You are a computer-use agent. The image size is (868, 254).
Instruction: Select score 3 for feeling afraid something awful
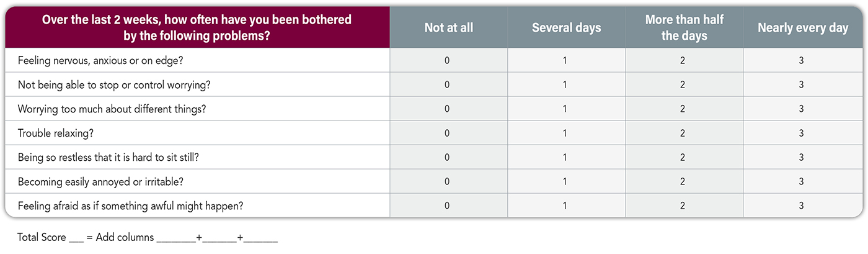click(801, 206)
